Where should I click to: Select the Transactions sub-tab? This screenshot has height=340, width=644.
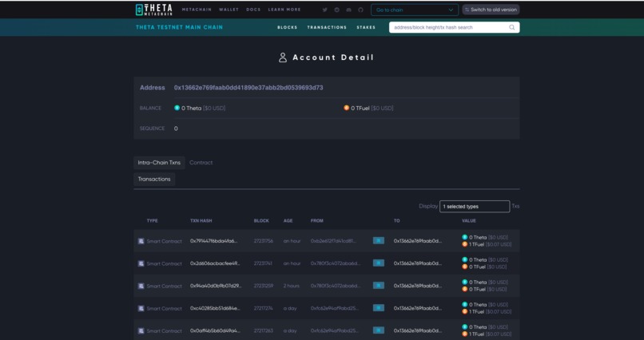coord(154,180)
